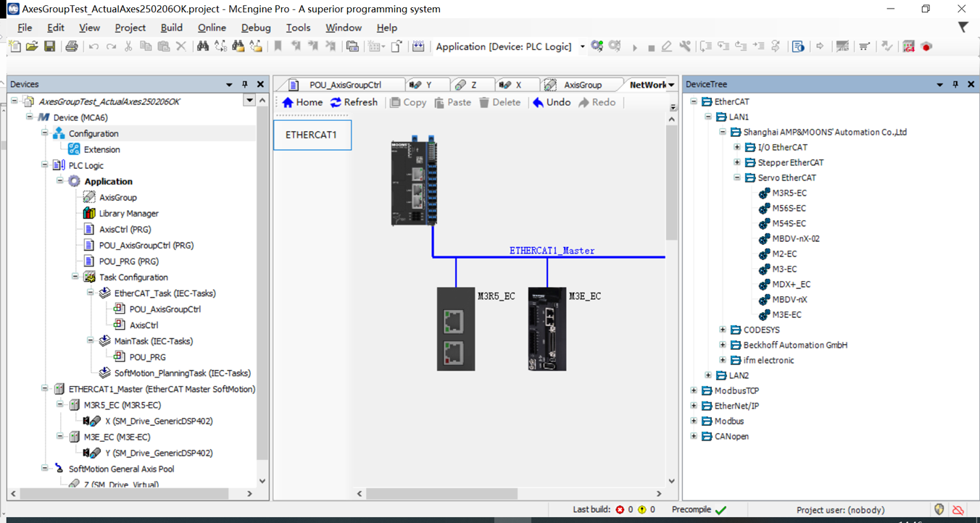The height and width of the screenshot is (523, 980).
Task: Select MBDV-nX-02 in DeviceTree
Action: [x=795, y=238]
